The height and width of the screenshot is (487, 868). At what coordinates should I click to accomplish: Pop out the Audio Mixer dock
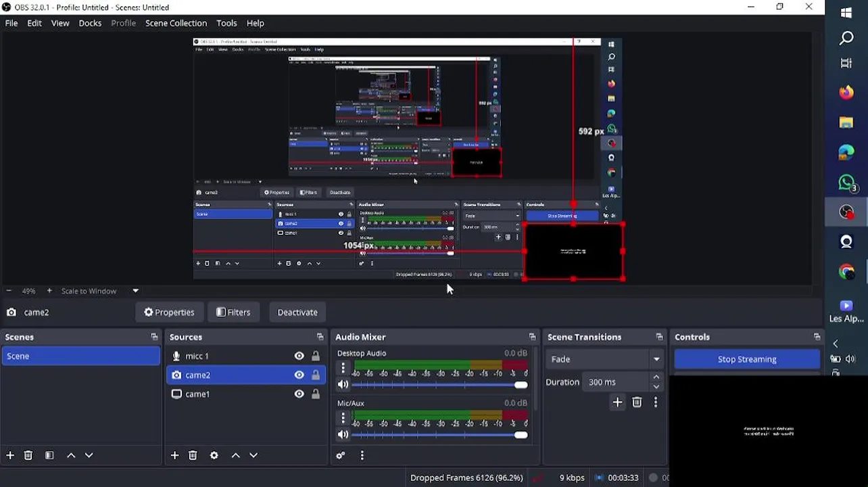(532, 337)
